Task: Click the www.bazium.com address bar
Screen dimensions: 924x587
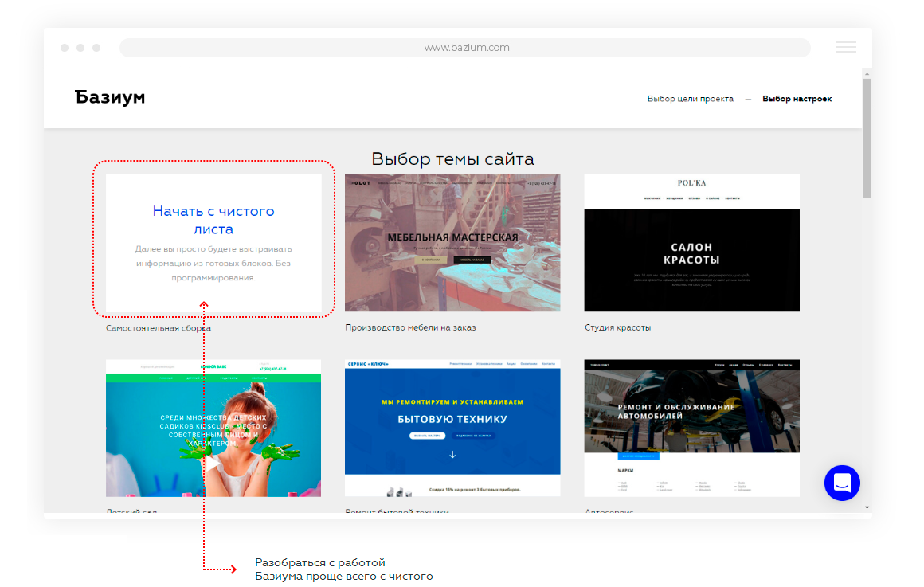Action: click(465, 48)
